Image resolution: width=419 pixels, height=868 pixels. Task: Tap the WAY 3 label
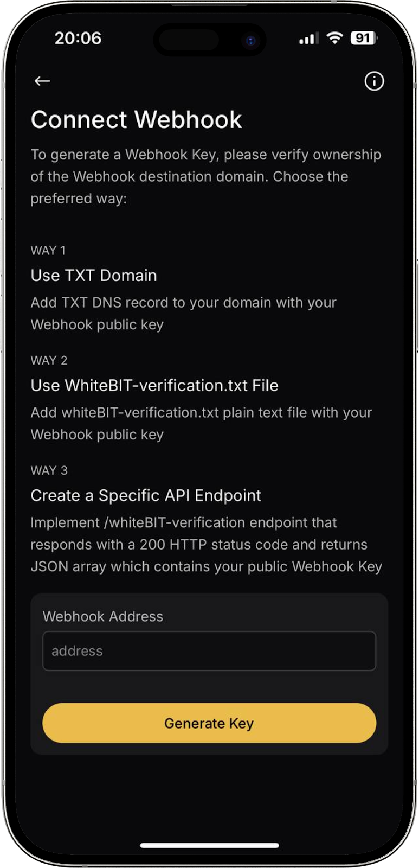pyautogui.click(x=49, y=470)
